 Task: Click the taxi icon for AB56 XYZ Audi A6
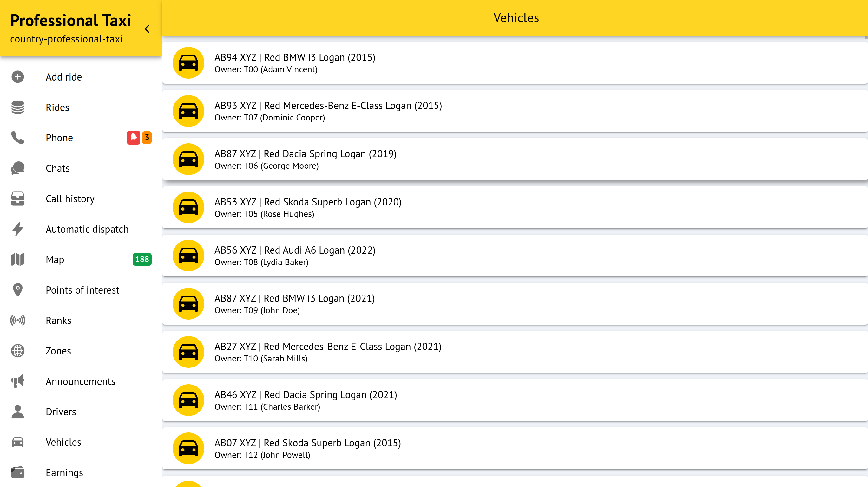[188, 256]
